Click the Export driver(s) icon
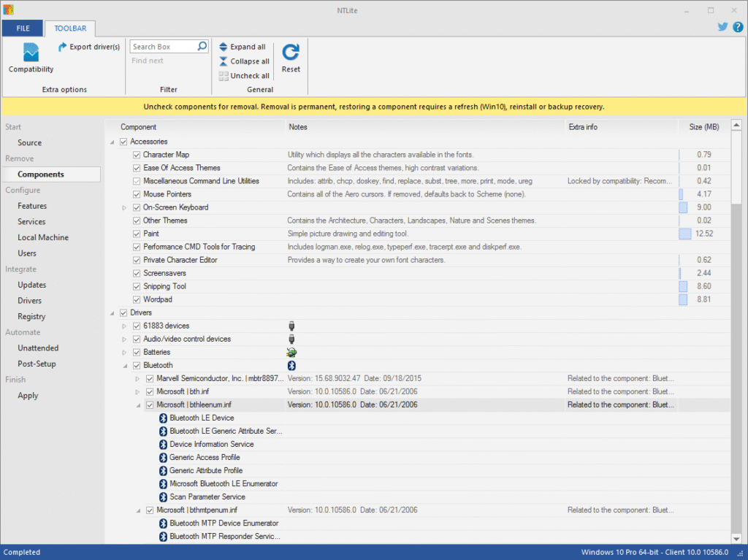The width and height of the screenshot is (748, 560). click(x=64, y=47)
